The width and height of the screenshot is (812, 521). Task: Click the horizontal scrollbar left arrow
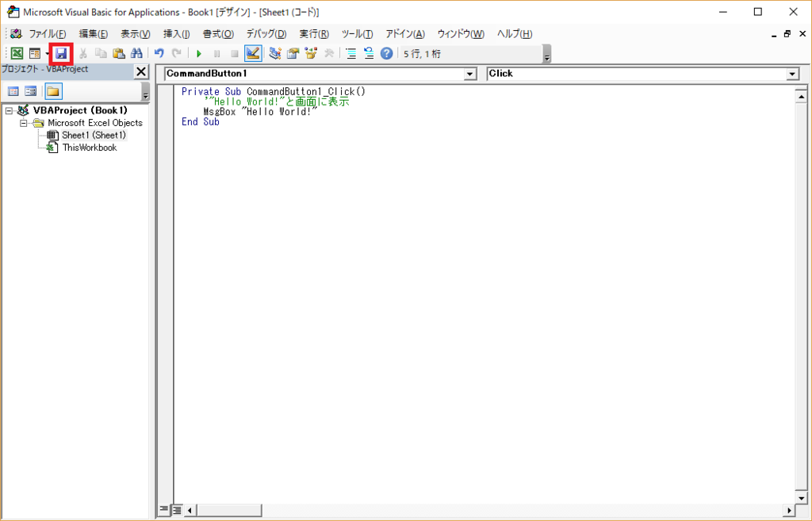(x=190, y=511)
